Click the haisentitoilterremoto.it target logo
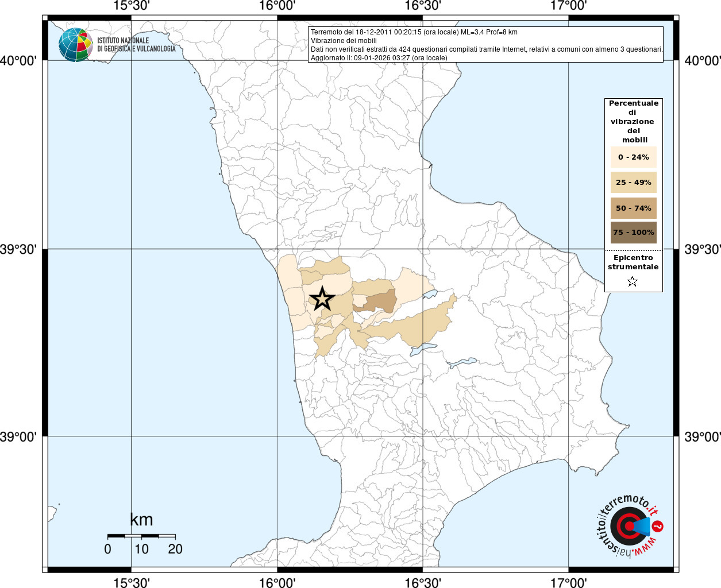Screen dimensions: 721x588 point(629,526)
